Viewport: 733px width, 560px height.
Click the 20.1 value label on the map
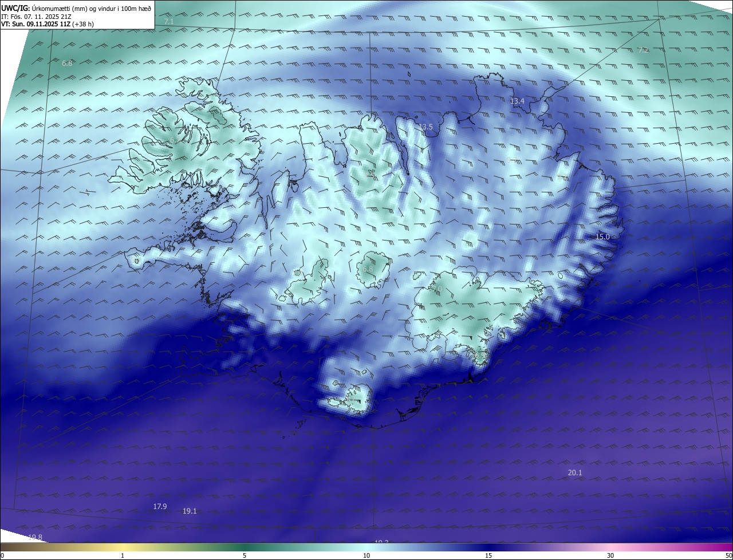coord(575,472)
